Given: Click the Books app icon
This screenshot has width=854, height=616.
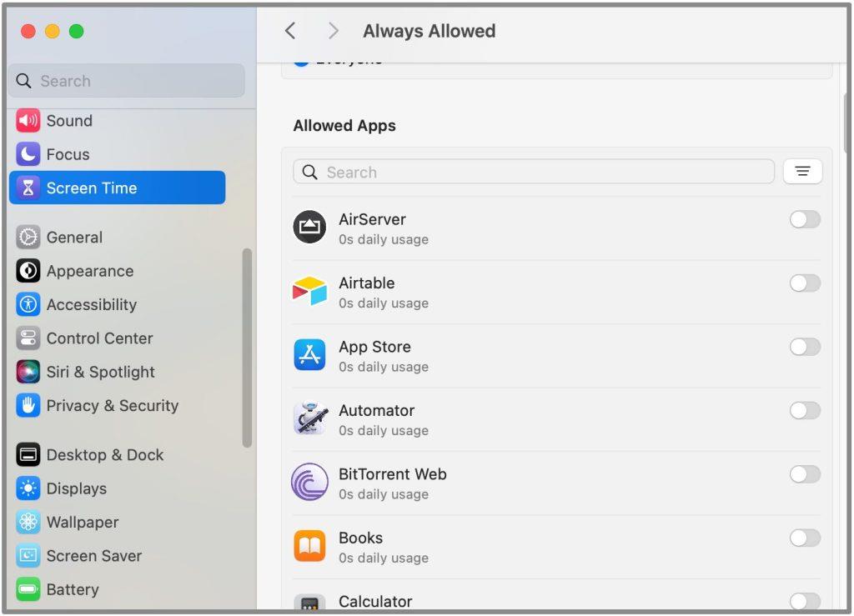Looking at the screenshot, I should point(309,546).
